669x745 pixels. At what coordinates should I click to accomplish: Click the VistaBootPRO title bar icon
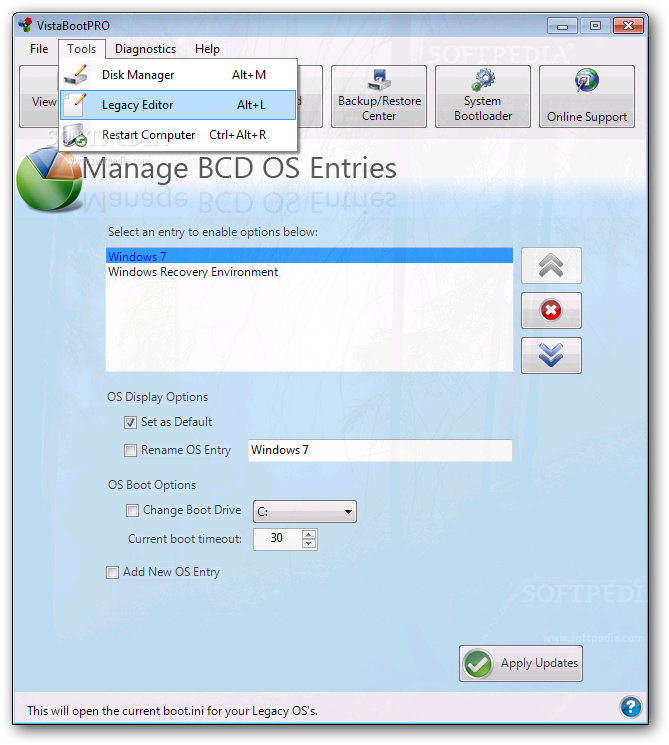click(25, 25)
